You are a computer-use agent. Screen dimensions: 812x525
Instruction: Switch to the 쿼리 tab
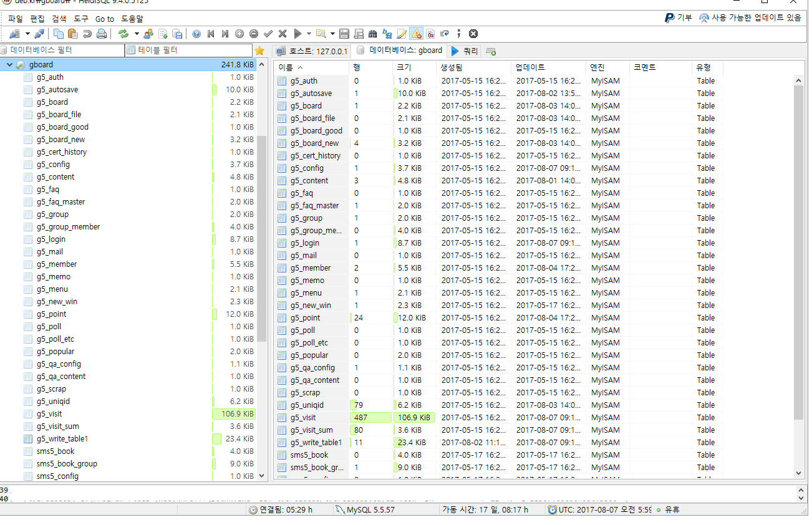click(x=464, y=51)
